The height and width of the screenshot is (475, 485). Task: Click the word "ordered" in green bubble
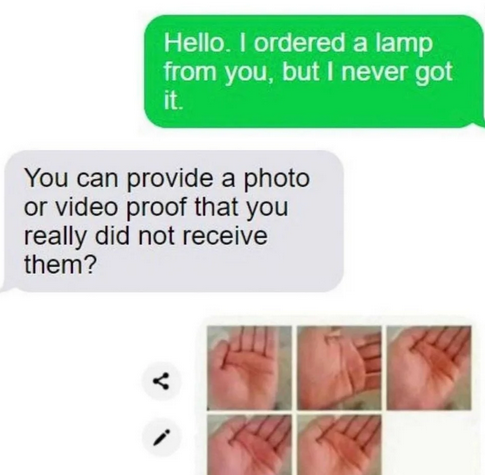click(x=300, y=43)
